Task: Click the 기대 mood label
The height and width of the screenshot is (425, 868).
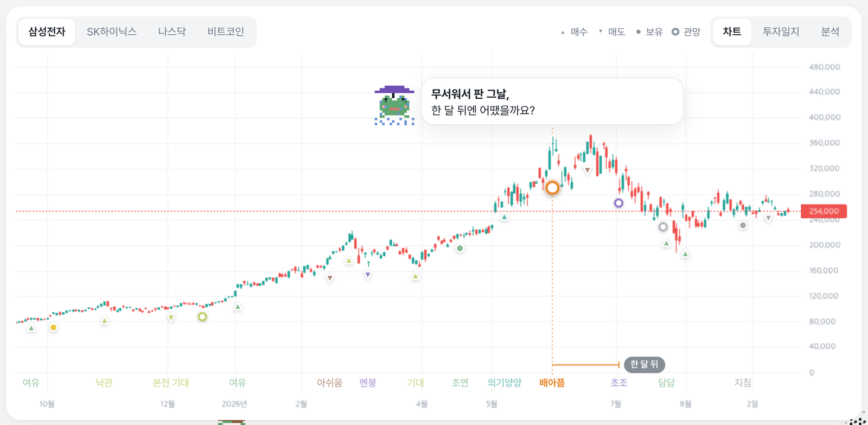Action: point(416,383)
